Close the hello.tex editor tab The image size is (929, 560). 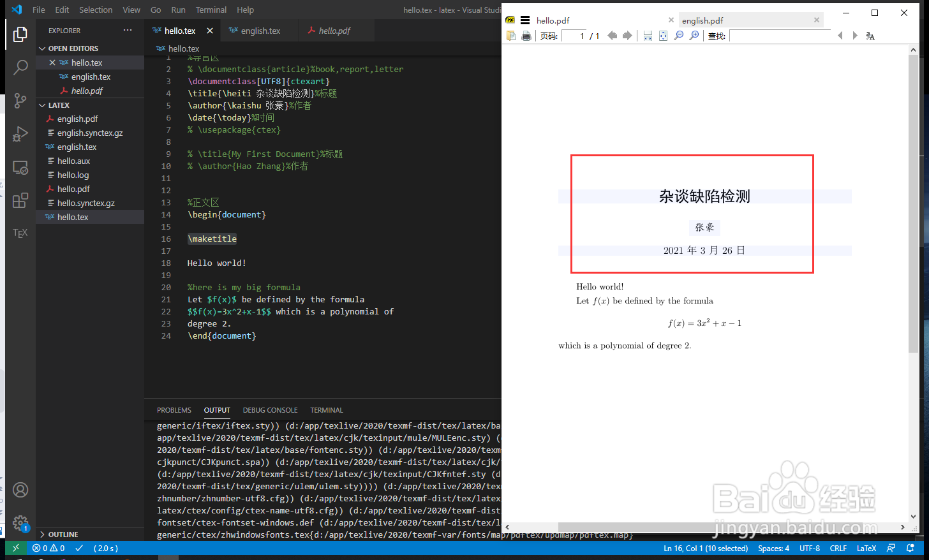[x=210, y=31]
